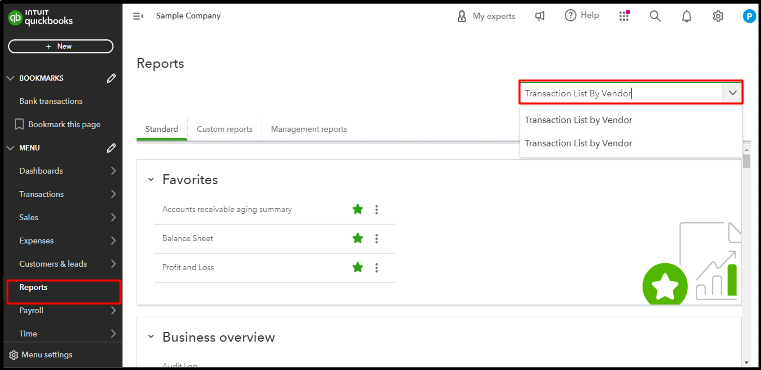Click the Sample Company name
The image size is (761, 370).
tap(188, 16)
